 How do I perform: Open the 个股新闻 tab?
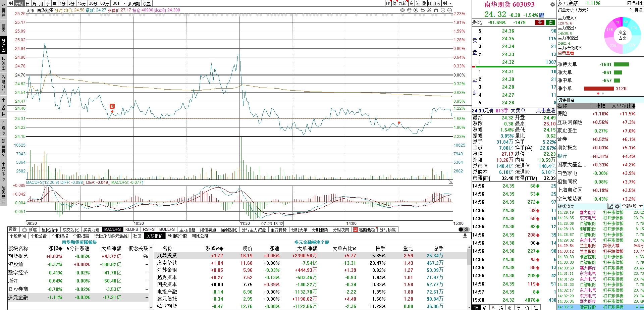[18, 236]
